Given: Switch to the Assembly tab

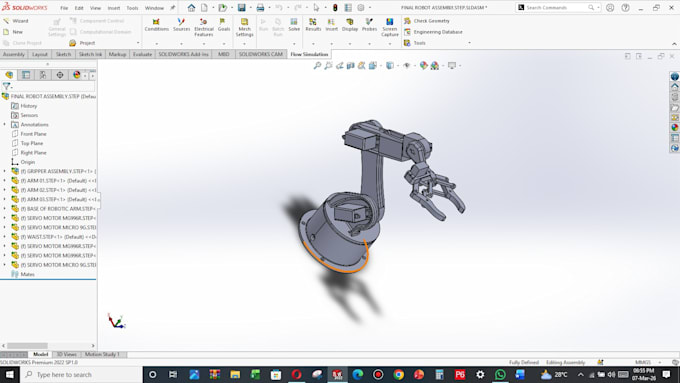Looking at the screenshot, I should (14, 54).
